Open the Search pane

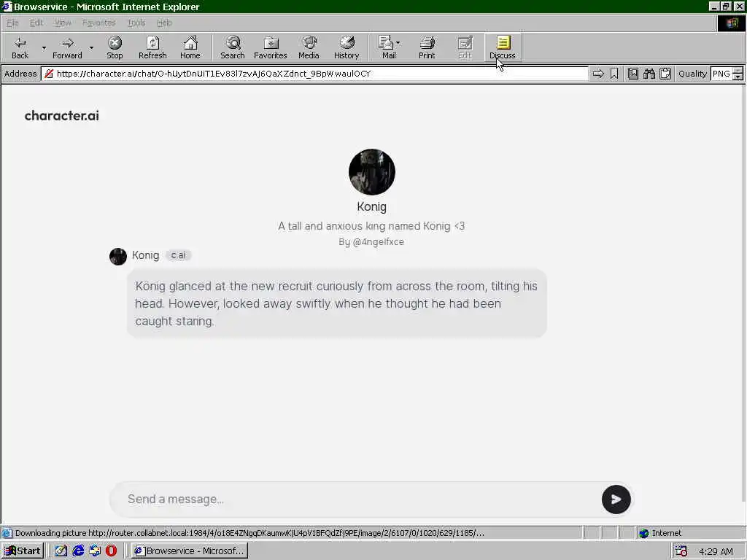(233, 47)
